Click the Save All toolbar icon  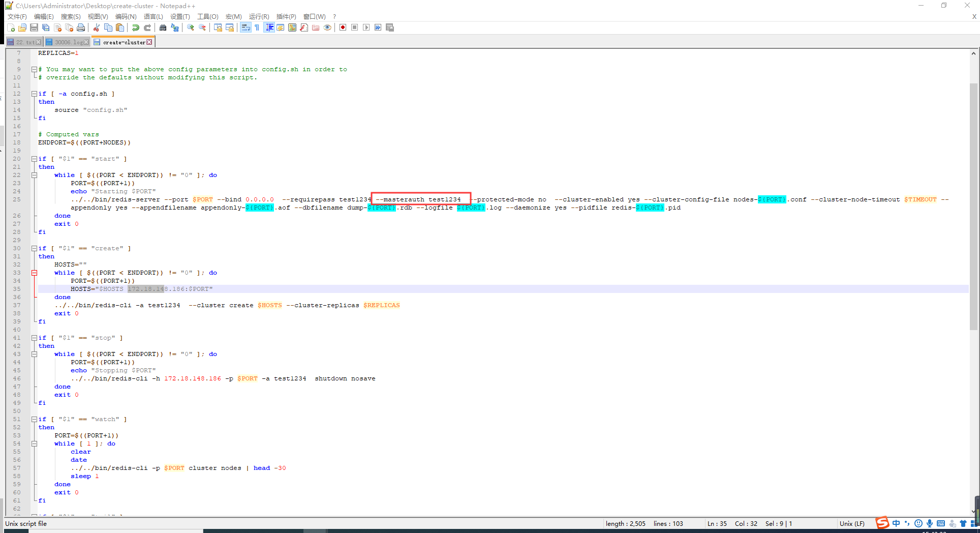coord(46,27)
